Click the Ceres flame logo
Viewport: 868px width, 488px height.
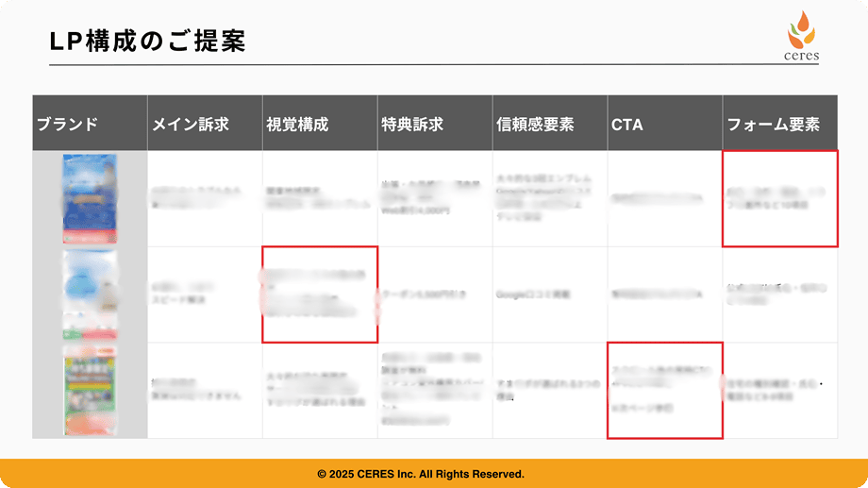coord(801,28)
